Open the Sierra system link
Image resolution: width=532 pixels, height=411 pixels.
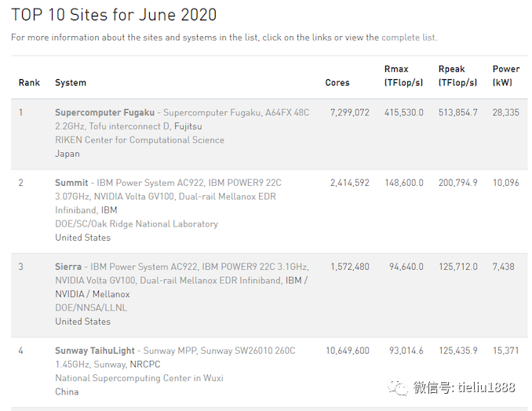68,267
